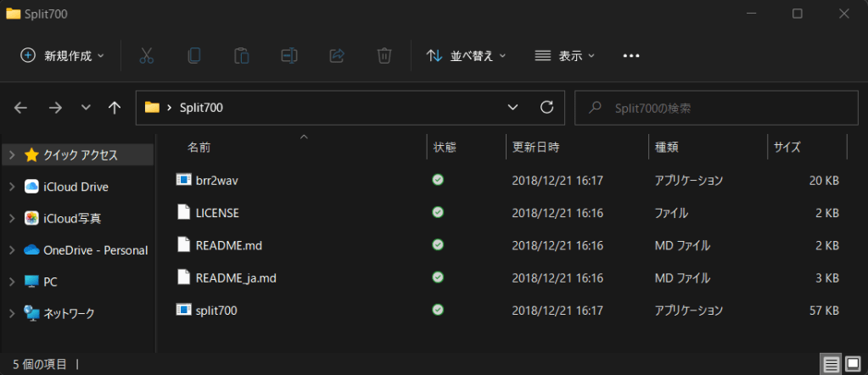The width and height of the screenshot is (868, 375).
Task: Click the Split700 search field
Action: [x=721, y=108]
